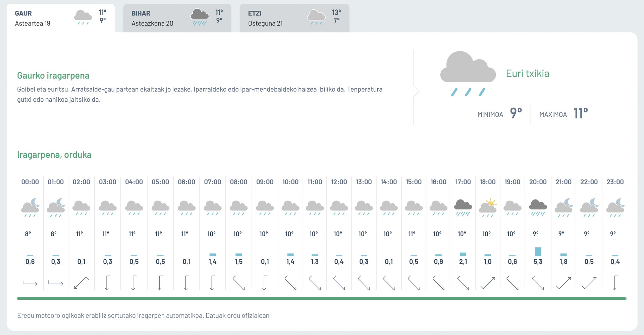Click the Gaurko iragarpena heading
This screenshot has height=335, width=644.
(53, 76)
